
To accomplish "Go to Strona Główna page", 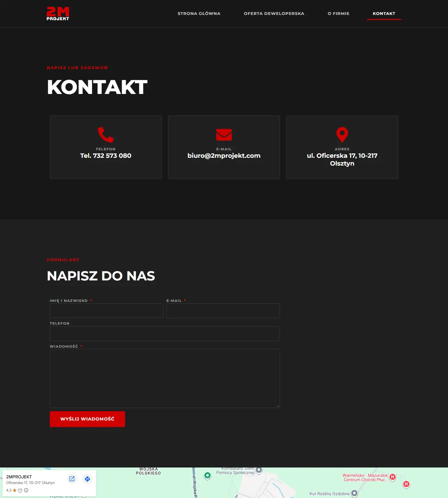I will click(199, 14).
